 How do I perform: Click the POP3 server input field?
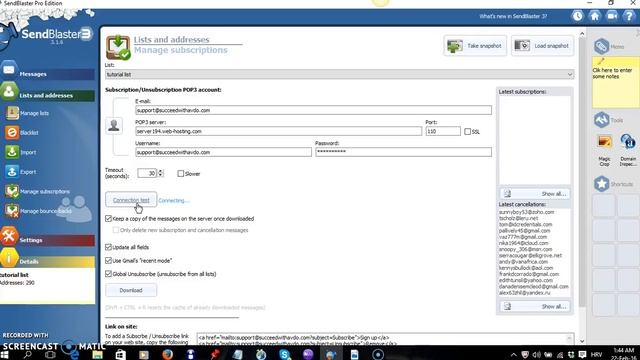(278, 131)
